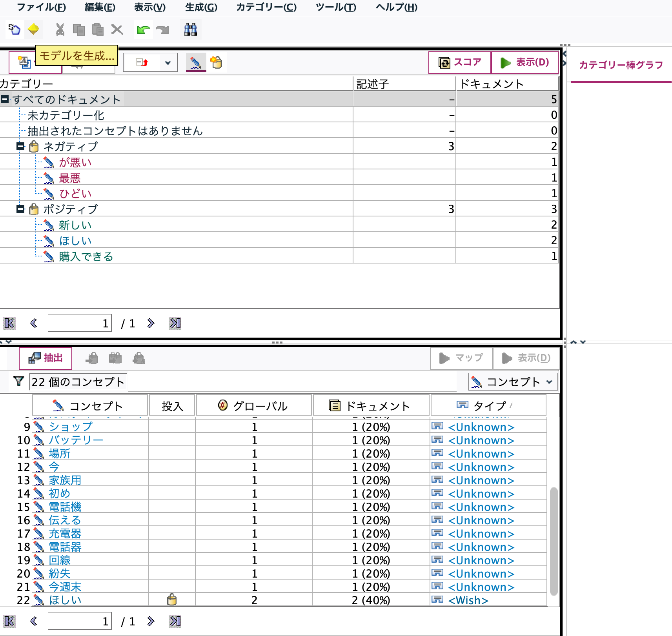Toggle the pencil concept display icon

tap(196, 62)
